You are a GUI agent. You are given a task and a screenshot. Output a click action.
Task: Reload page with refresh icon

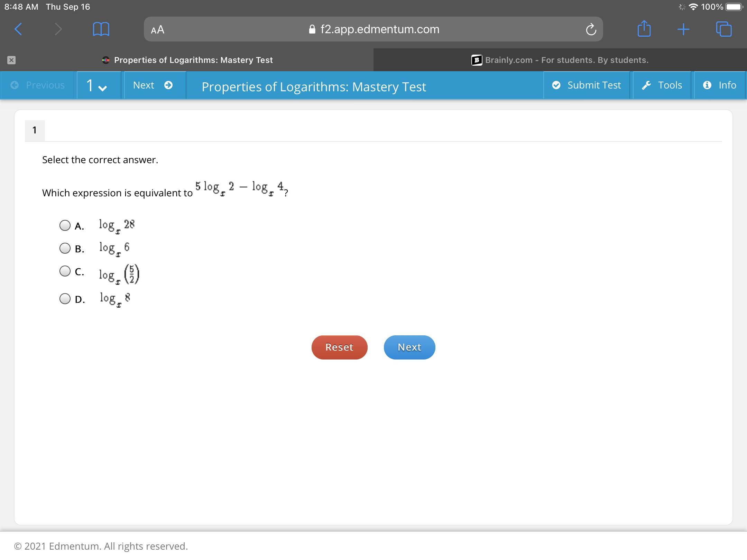pos(591,29)
